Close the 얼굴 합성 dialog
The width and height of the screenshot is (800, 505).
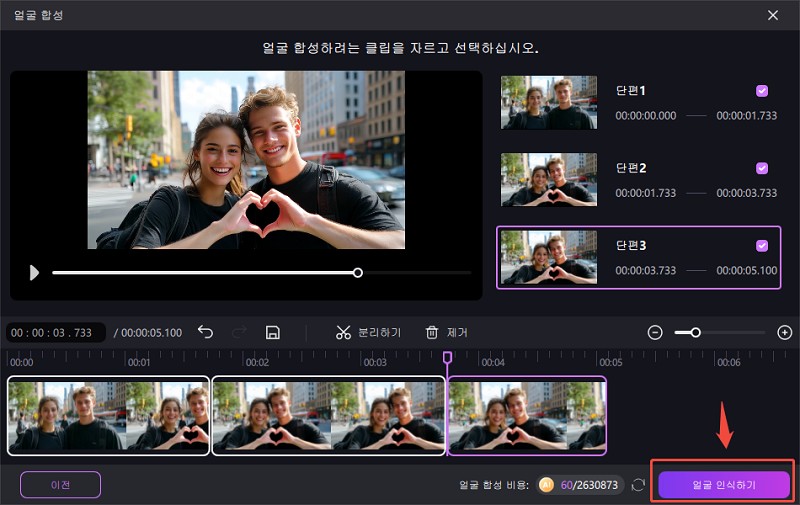tap(773, 15)
